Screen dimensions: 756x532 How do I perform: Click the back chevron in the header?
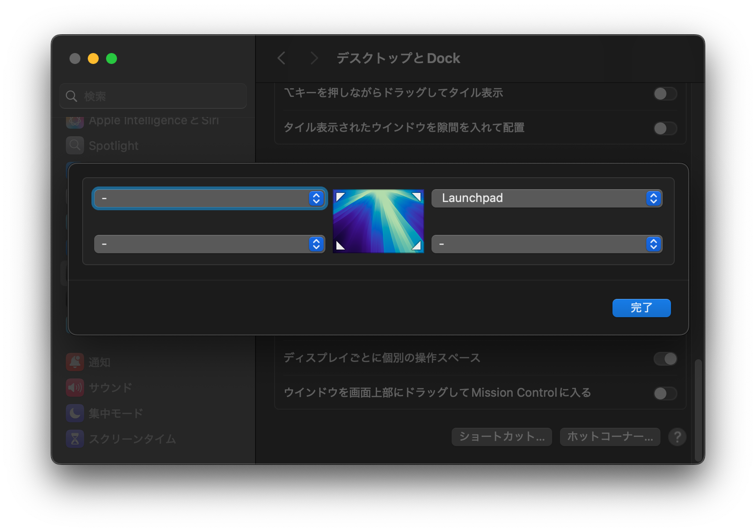point(281,58)
